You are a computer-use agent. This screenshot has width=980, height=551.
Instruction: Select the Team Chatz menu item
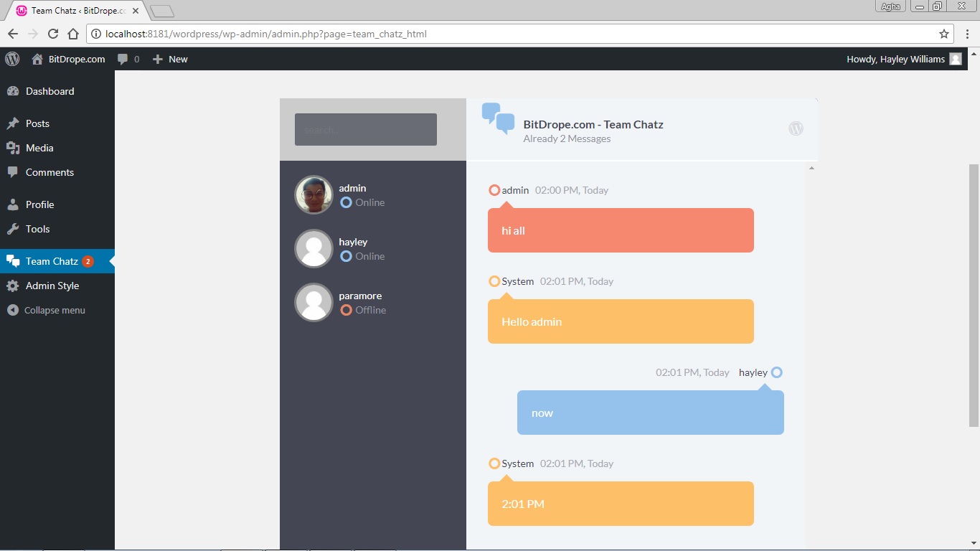pyautogui.click(x=57, y=261)
